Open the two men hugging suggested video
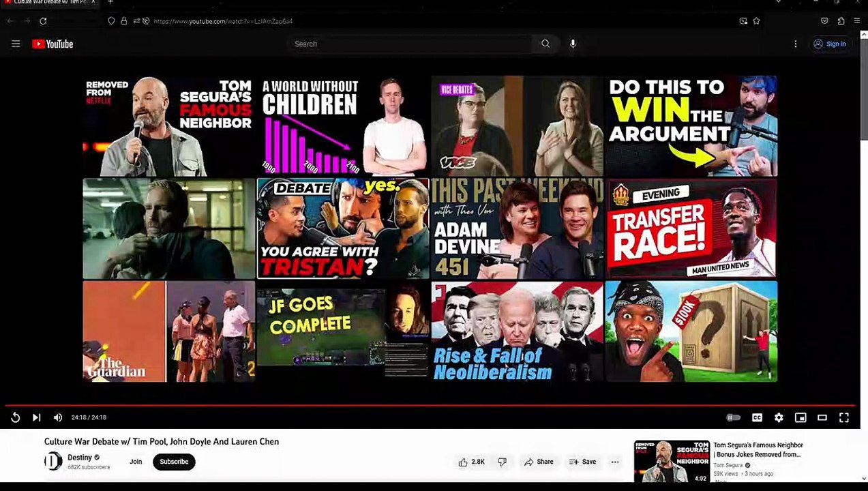This screenshot has width=868, height=491. (168, 228)
